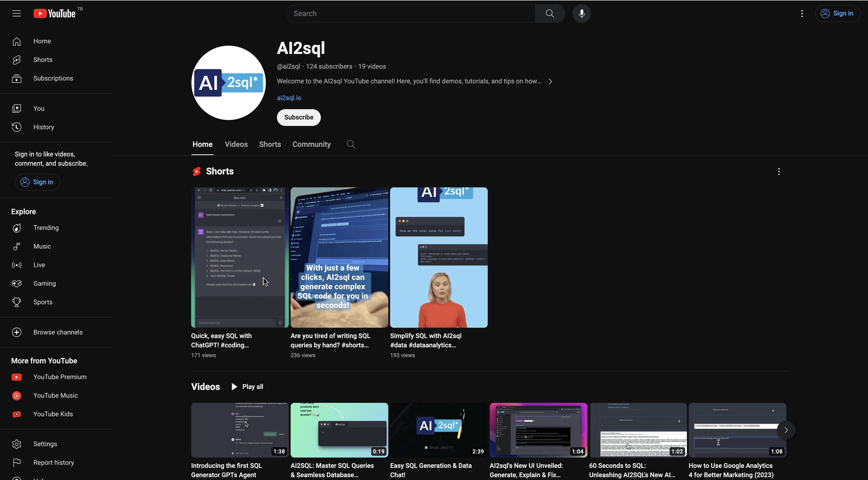868x480 pixels.
Task: Click title Introducing the first SQL Generator GPTs Agent
Action: 227,470
